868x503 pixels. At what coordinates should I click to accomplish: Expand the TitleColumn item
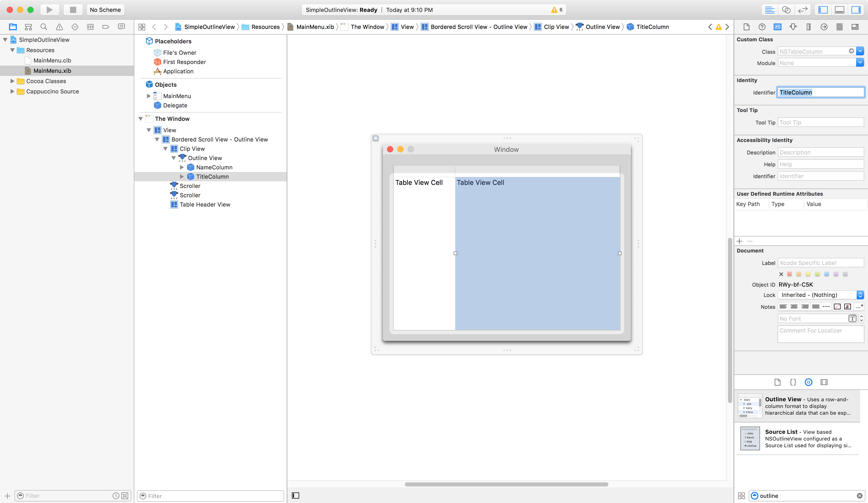(182, 176)
